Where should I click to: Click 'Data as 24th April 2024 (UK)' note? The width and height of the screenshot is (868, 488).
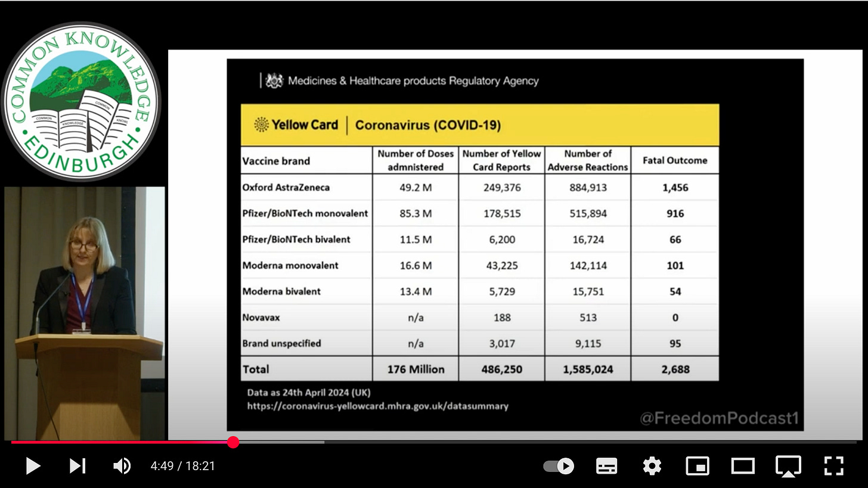[309, 392]
